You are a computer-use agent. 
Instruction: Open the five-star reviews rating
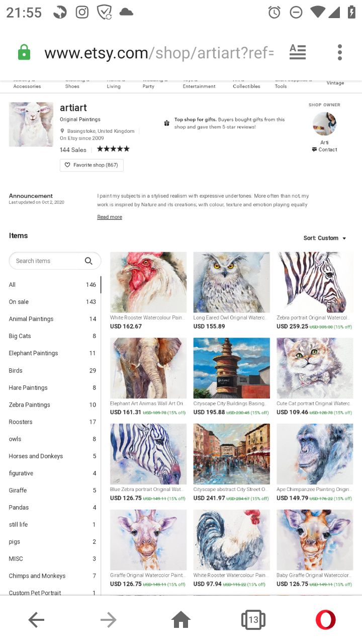pos(113,149)
